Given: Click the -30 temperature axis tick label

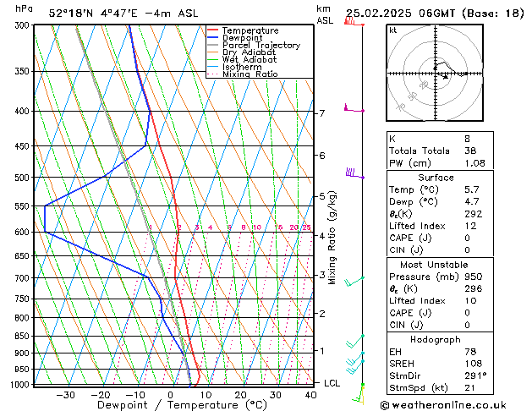Looking at the screenshot, I should pos(65,395).
